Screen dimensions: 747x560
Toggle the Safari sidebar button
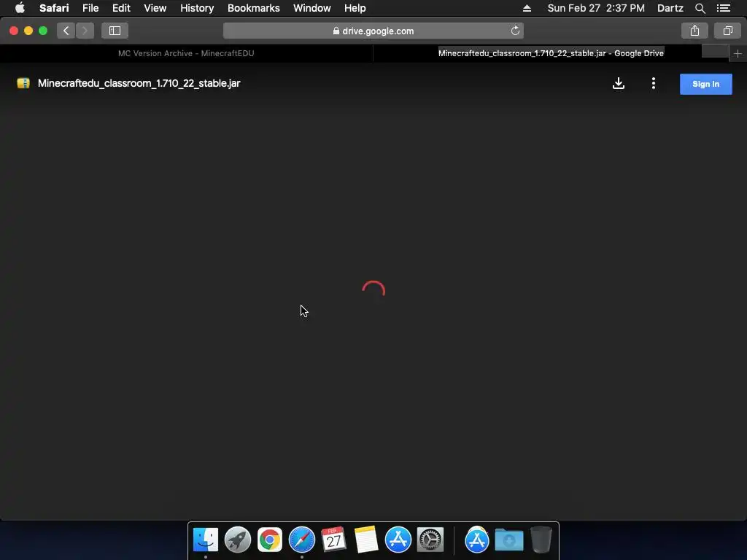pos(115,31)
